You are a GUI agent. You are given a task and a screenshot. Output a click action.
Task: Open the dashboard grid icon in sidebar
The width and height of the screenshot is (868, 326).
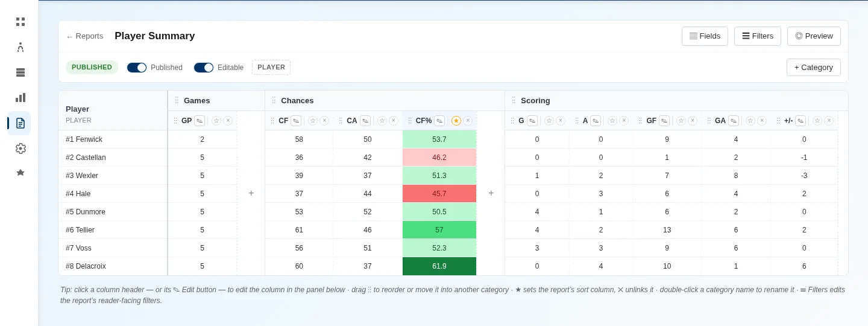pyautogui.click(x=20, y=22)
